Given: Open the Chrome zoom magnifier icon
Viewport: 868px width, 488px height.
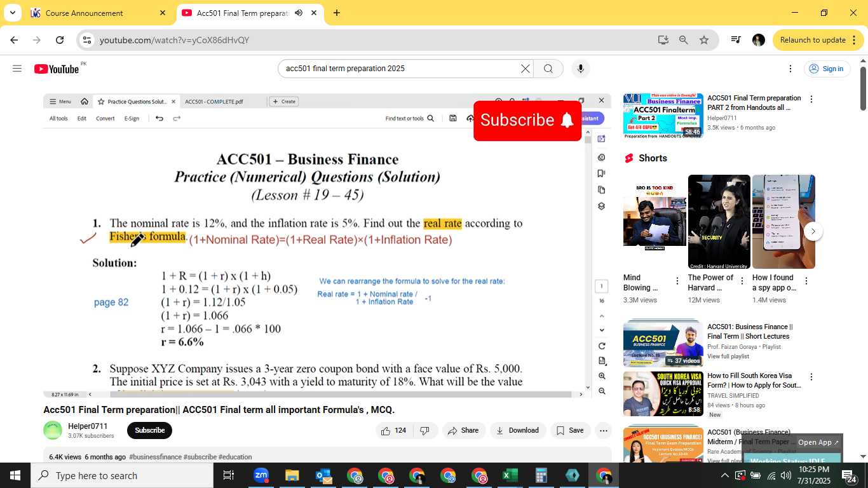Looking at the screenshot, I should coord(684,40).
